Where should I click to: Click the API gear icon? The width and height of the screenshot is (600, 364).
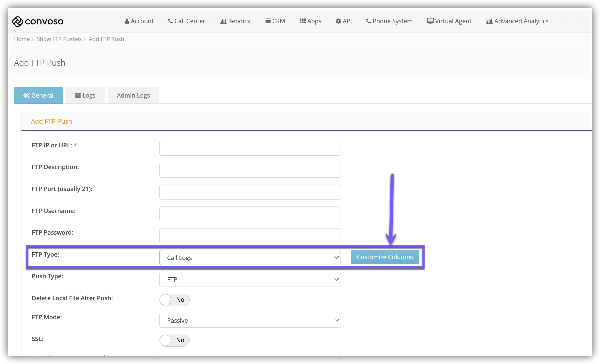[338, 21]
